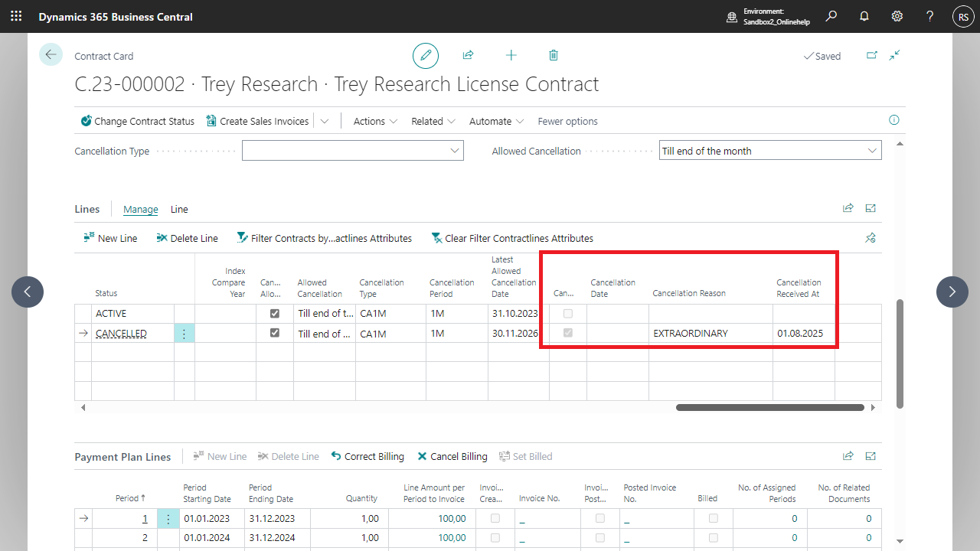Toggle Billed checkbox for period 1
This screenshot has height=551, width=980.
[x=714, y=518]
